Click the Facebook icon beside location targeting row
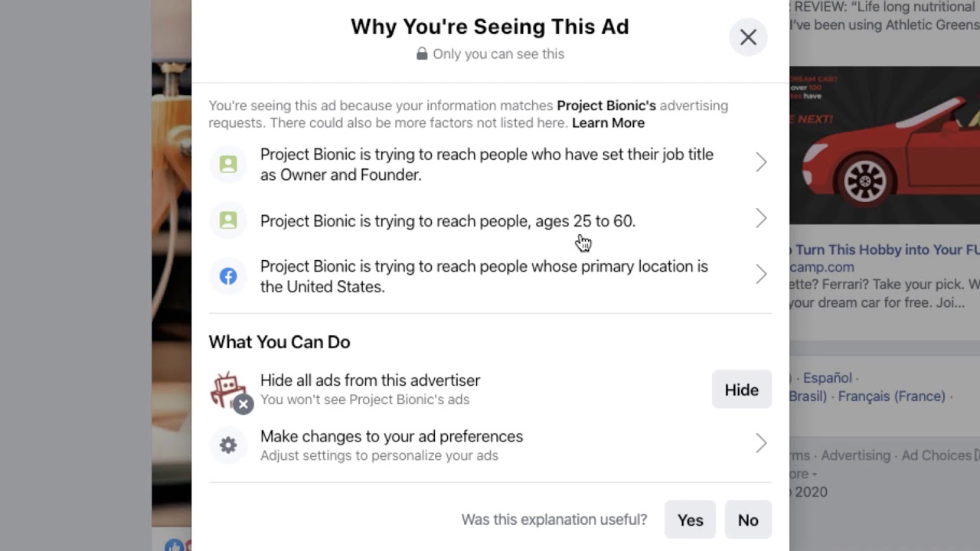 coord(228,276)
